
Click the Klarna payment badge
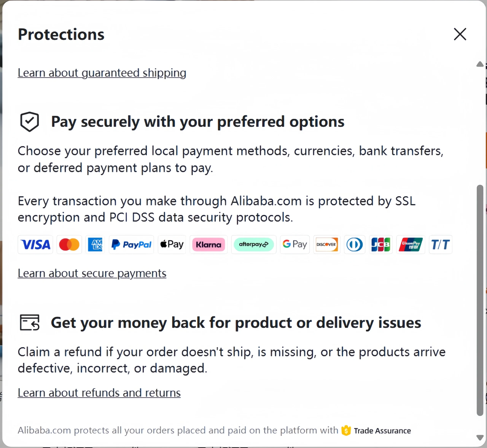click(209, 244)
